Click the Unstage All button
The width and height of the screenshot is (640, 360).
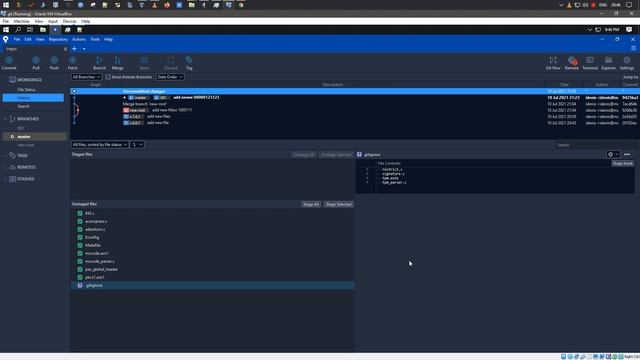coord(304,155)
